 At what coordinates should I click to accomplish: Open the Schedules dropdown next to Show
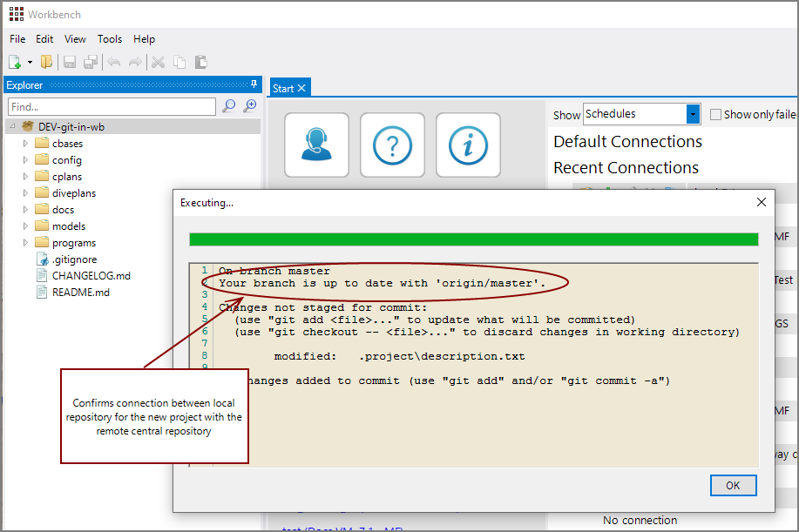coord(693,113)
